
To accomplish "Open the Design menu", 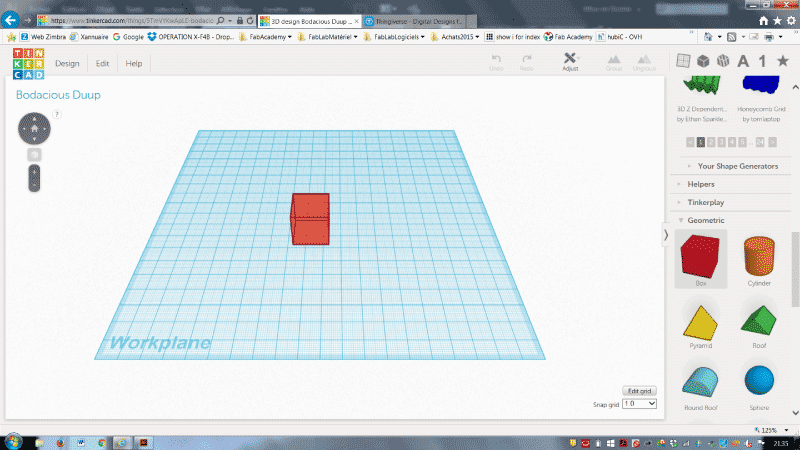I will click(x=67, y=63).
